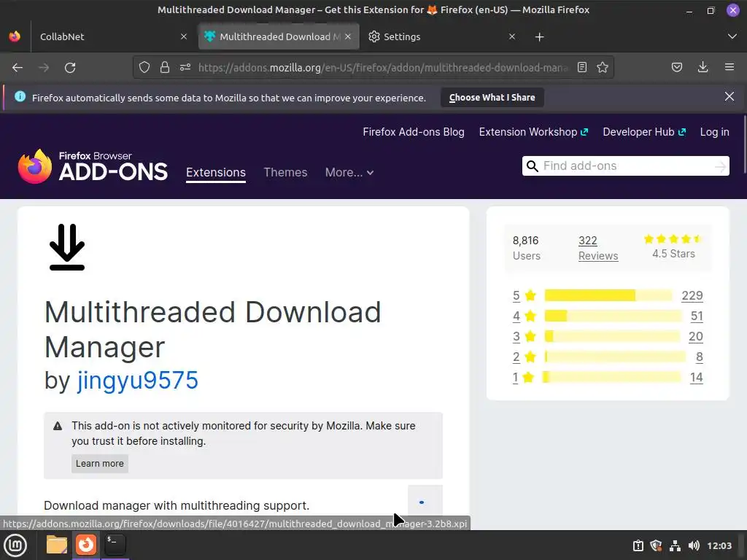The height and width of the screenshot is (560, 747).
Task: Open the Extensions section
Action: coord(216,172)
